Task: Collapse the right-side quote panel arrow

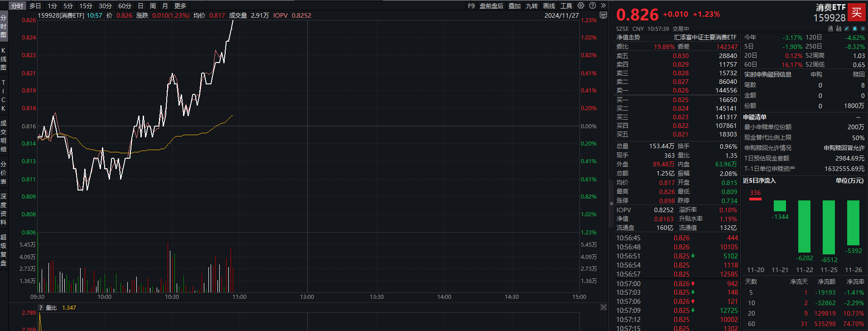Action: pyautogui.click(x=611, y=204)
